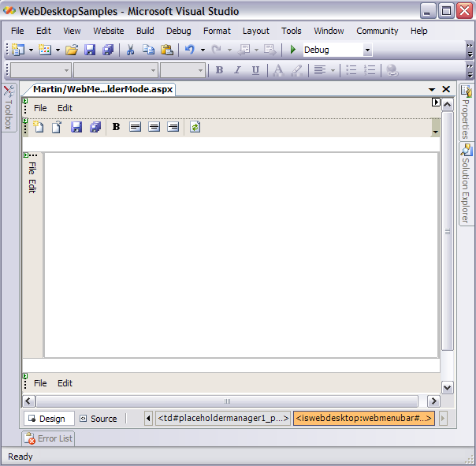Click the Undo arrow icon

click(x=189, y=50)
